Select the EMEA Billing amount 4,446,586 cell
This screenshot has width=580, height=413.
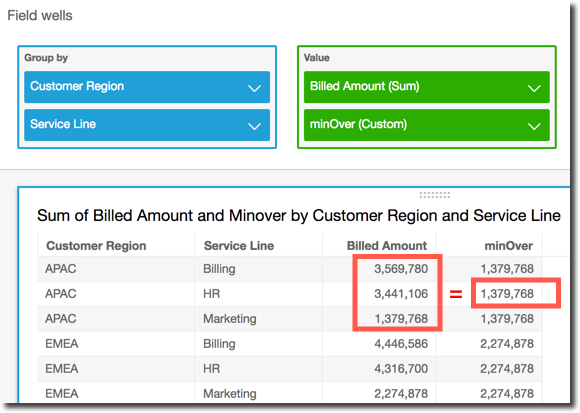click(x=401, y=344)
